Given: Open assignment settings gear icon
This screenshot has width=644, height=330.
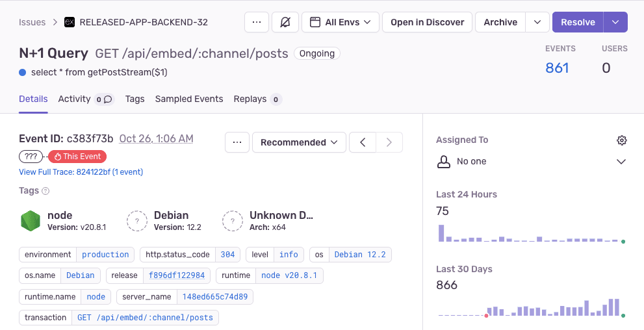Looking at the screenshot, I should pos(622,140).
